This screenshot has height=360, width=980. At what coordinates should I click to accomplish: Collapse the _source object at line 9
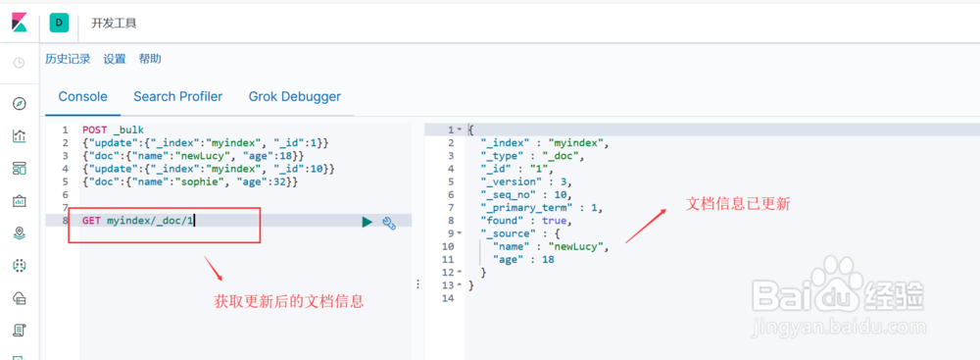pos(460,232)
